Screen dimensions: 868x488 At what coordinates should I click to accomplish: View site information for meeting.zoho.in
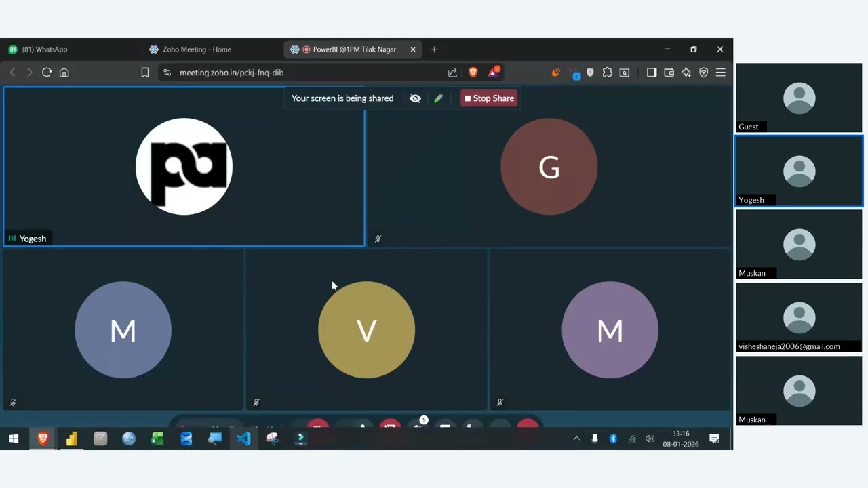[167, 73]
